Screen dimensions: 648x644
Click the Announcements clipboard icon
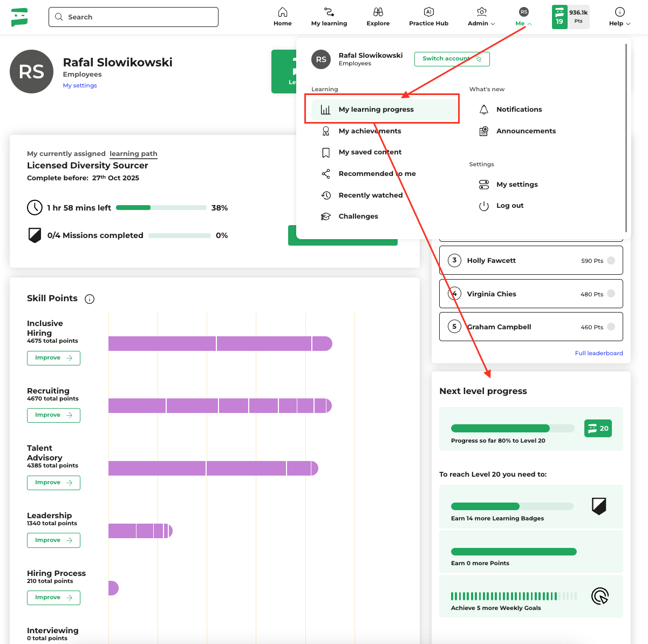(484, 131)
